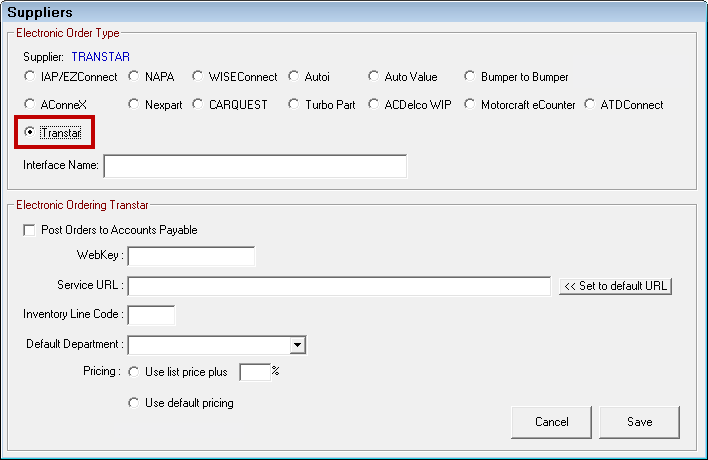Viewport: 708px width, 460px height.
Task: Select Auto Value order type
Action: tap(374, 77)
